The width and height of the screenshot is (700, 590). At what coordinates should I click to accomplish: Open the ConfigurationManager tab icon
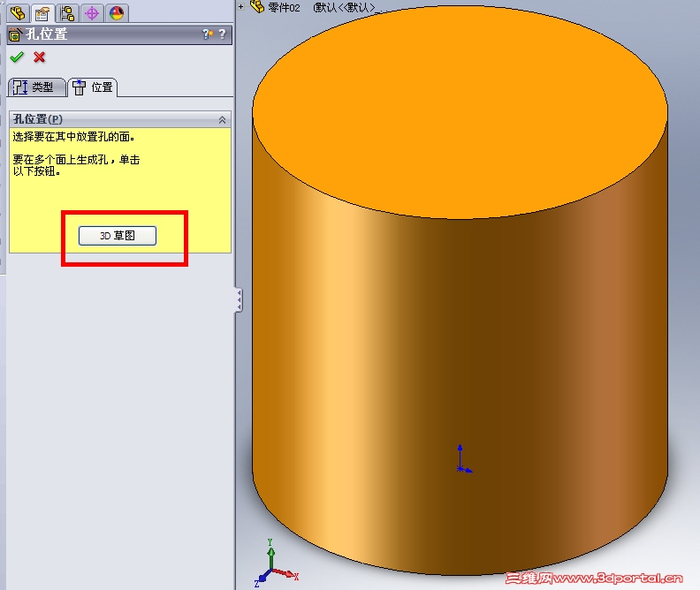tap(67, 13)
